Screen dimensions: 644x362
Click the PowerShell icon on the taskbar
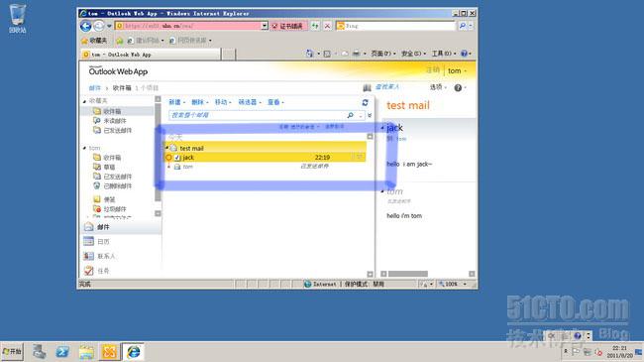62,352
